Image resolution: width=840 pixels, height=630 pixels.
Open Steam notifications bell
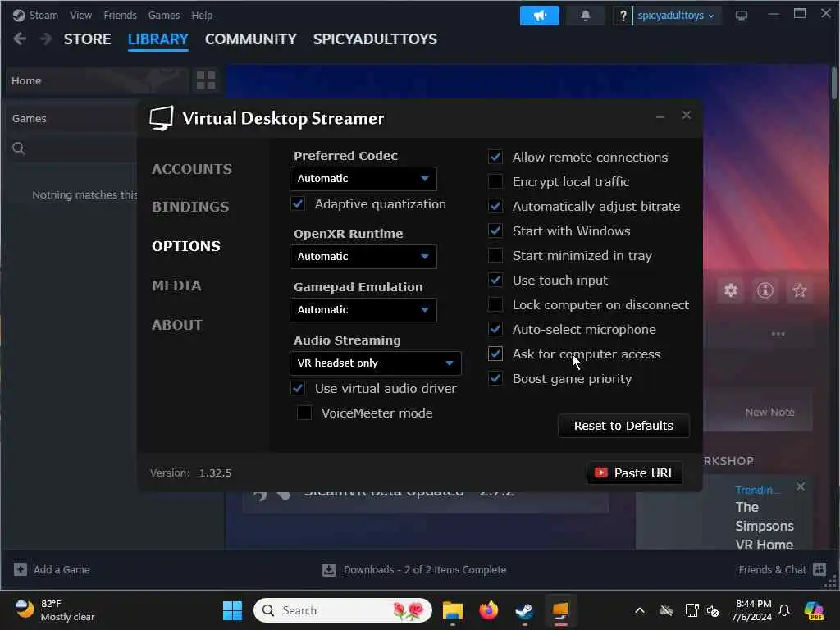(586, 16)
